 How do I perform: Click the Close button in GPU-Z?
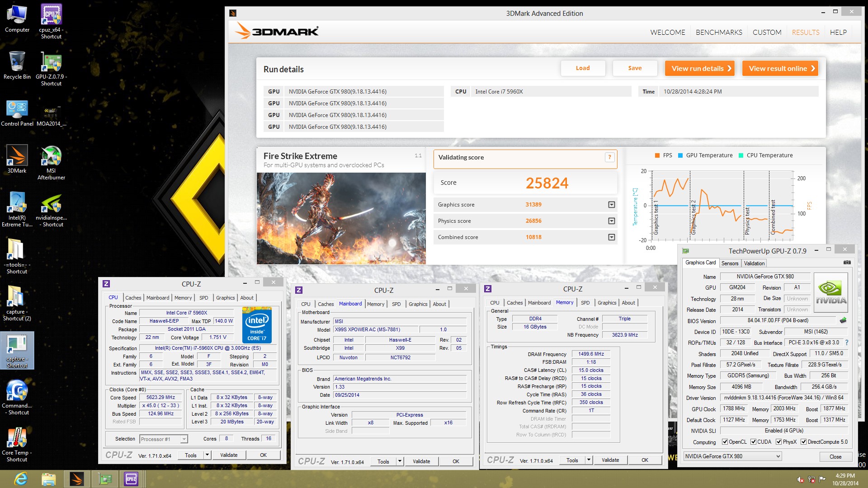835,457
